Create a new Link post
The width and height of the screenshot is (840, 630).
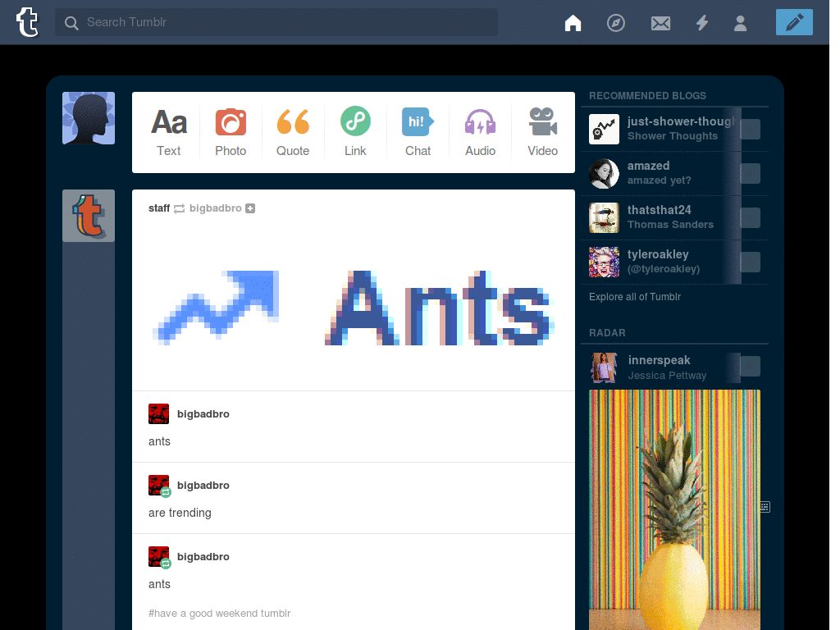coord(355,132)
